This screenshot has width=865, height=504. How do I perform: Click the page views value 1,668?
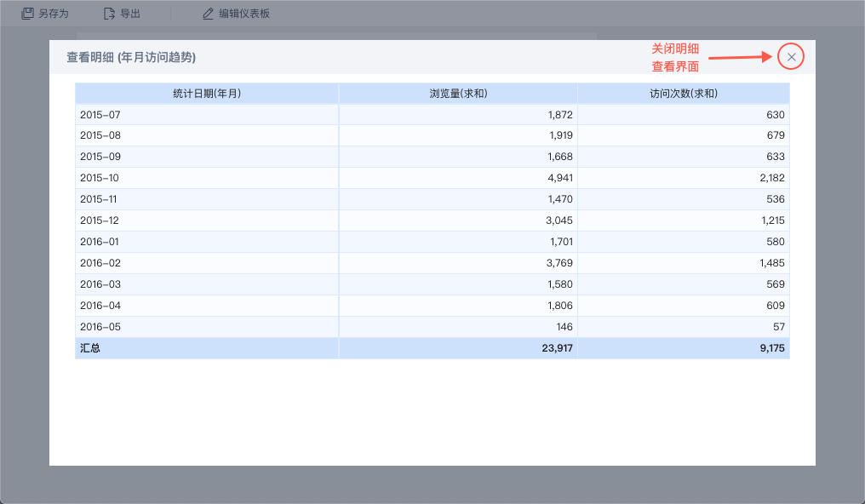[x=560, y=157]
